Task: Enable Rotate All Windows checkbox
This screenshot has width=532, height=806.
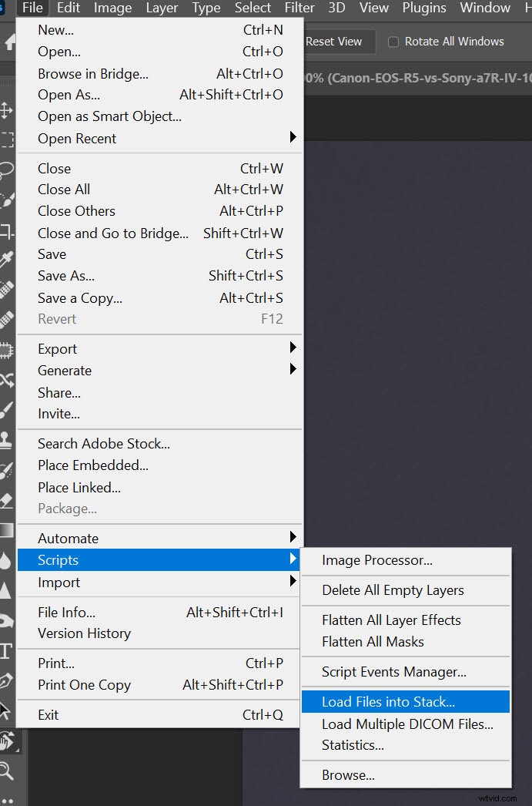Action: tap(393, 42)
